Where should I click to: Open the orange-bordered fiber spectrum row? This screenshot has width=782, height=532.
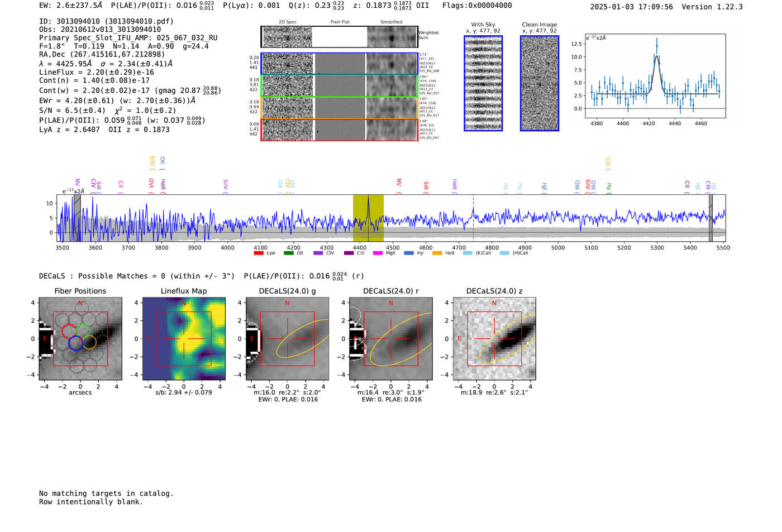(x=340, y=108)
